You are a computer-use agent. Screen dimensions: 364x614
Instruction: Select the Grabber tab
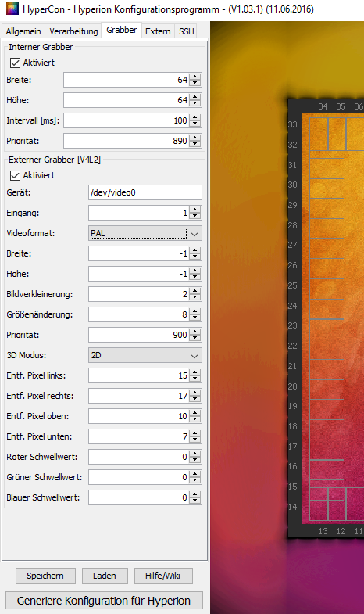(x=122, y=30)
